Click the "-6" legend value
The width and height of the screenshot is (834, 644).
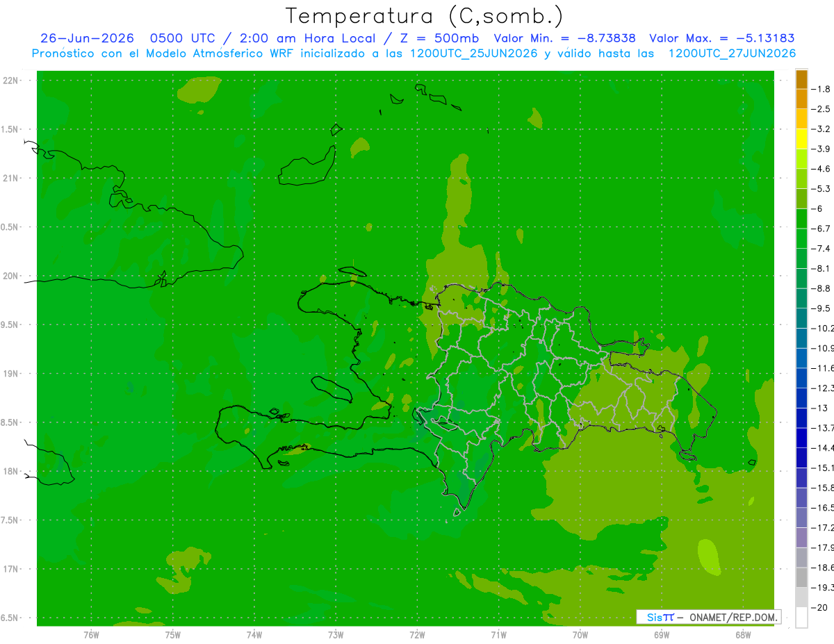(818, 208)
